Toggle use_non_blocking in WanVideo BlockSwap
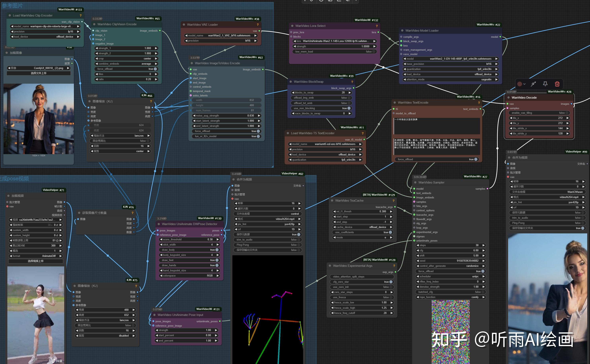 click(x=349, y=108)
